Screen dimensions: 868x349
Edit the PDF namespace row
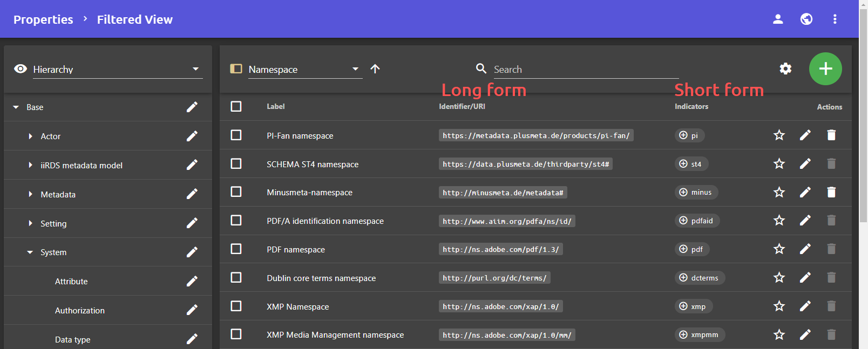805,249
